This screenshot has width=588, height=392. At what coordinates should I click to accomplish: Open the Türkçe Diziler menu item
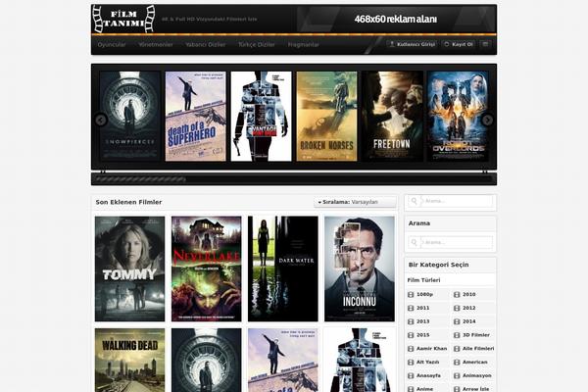(257, 45)
